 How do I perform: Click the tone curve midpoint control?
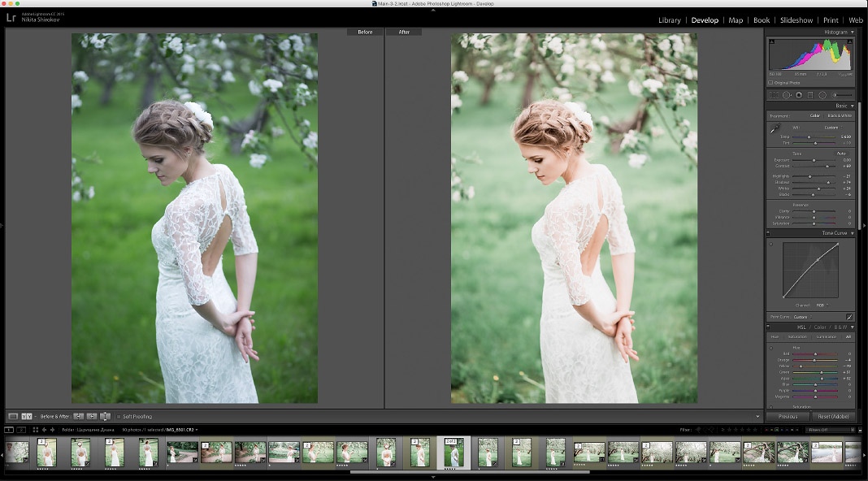[818, 260]
